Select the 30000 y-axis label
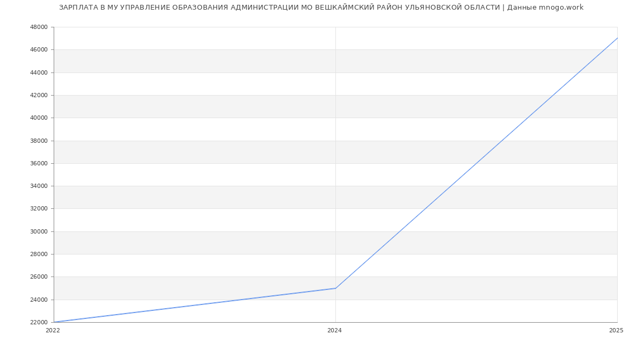The image size is (644, 349). click(39, 232)
